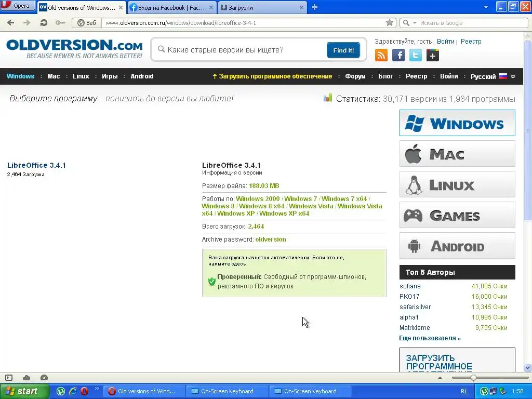Image resolution: width=532 pixels, height=399 pixels.
Task: Close the Facebook login tab
Action: point(211,7)
